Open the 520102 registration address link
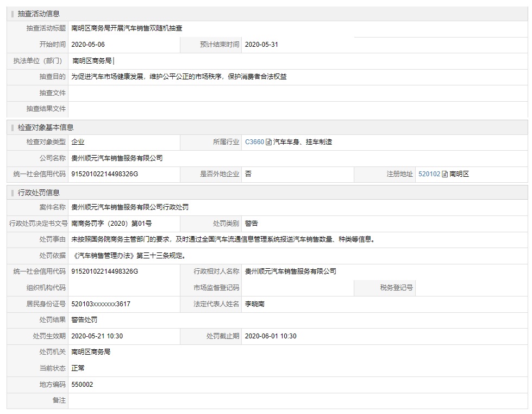532x414 pixels. point(429,174)
